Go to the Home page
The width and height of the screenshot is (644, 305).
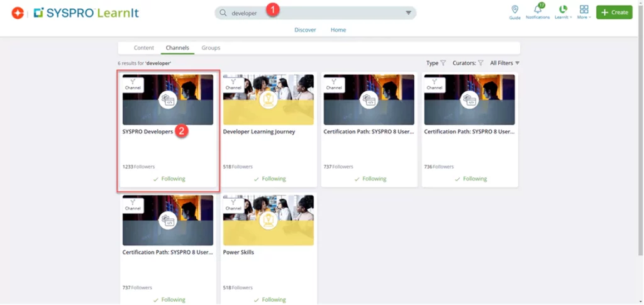click(338, 30)
